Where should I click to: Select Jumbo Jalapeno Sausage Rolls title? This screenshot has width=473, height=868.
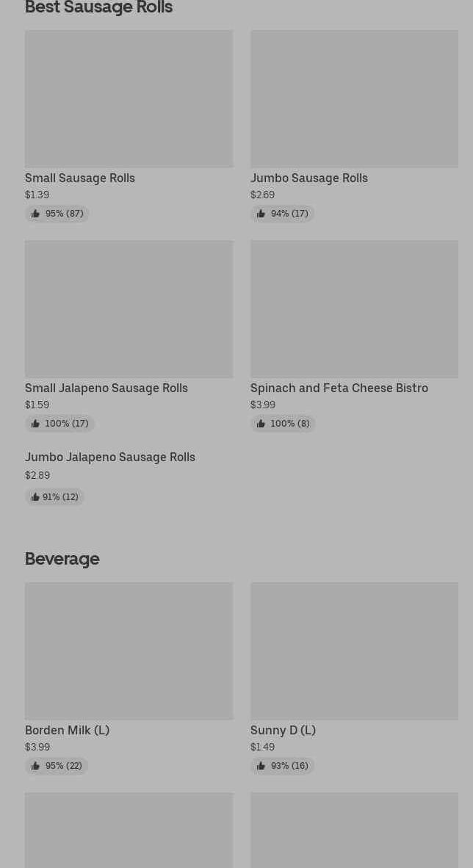click(x=110, y=457)
